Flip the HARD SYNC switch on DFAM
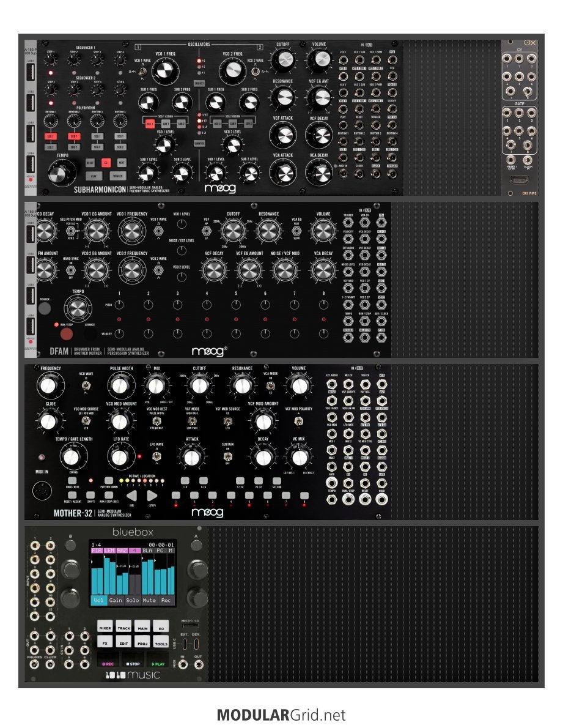The image size is (563, 728). (x=71, y=270)
